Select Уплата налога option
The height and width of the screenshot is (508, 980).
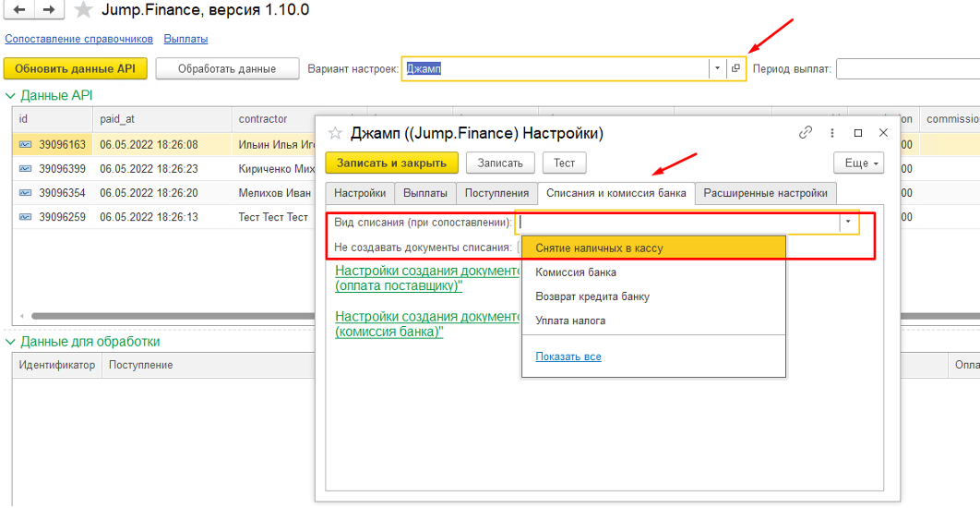click(570, 321)
